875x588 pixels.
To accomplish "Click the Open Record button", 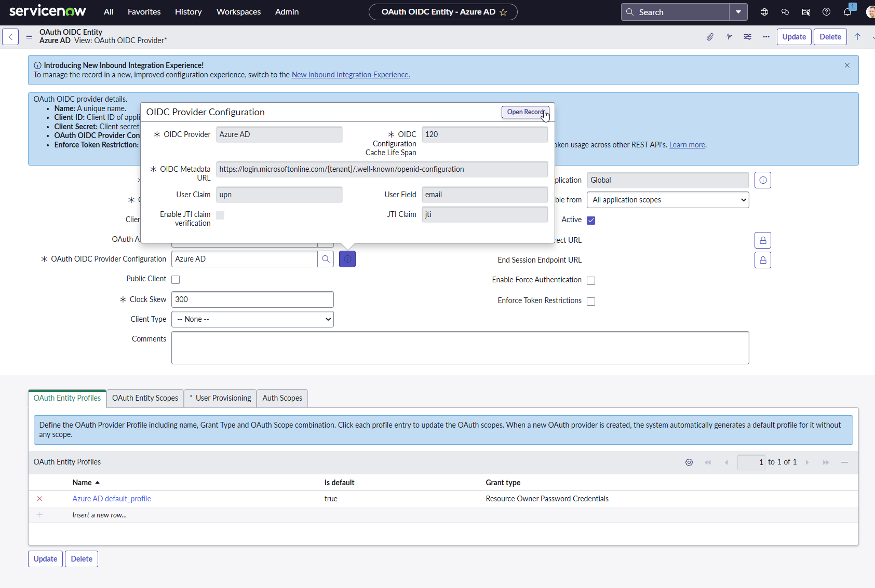I will [x=525, y=112].
